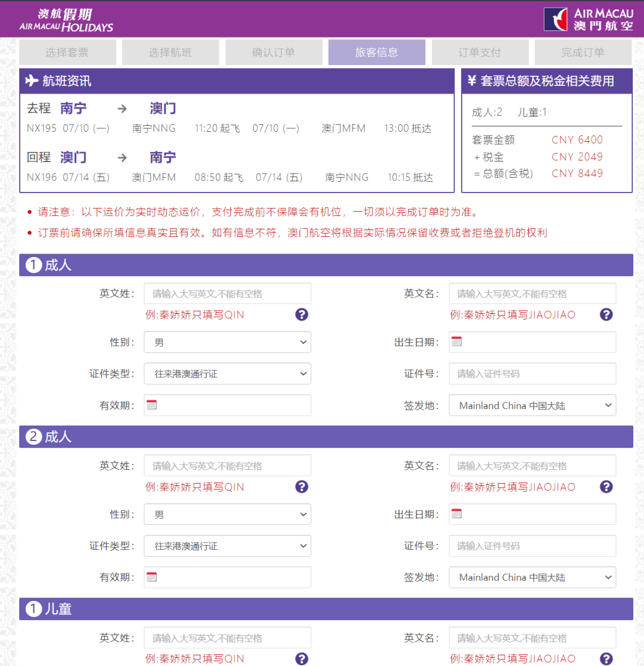Click the ①儿童 section header
The width and height of the screenshot is (644, 666).
[x=326, y=609]
